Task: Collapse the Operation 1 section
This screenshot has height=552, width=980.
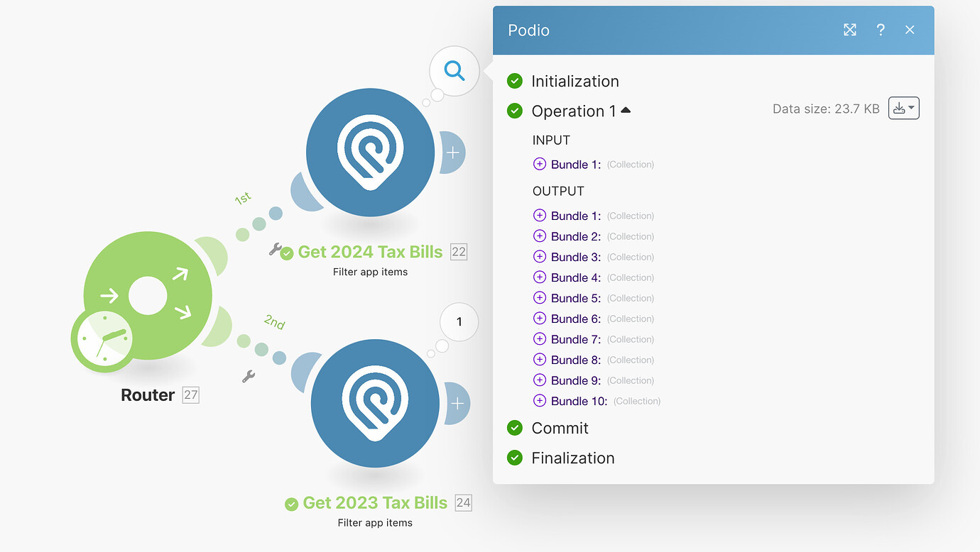Action: [x=625, y=110]
